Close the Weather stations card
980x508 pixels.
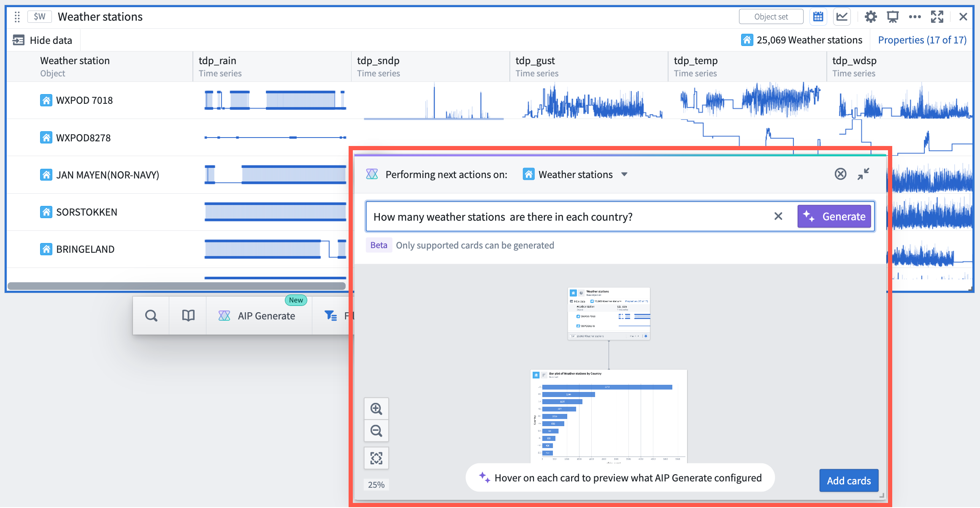(963, 17)
